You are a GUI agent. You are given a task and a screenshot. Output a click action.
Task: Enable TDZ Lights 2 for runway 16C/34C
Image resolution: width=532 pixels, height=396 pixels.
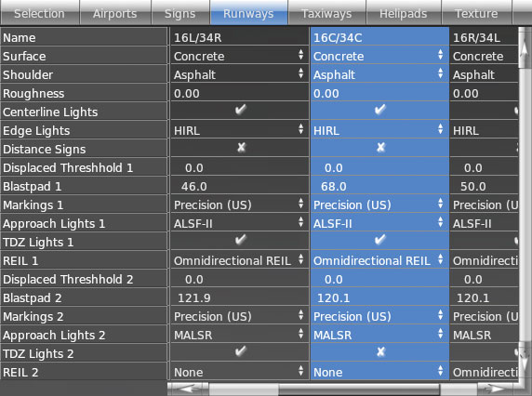(x=380, y=352)
